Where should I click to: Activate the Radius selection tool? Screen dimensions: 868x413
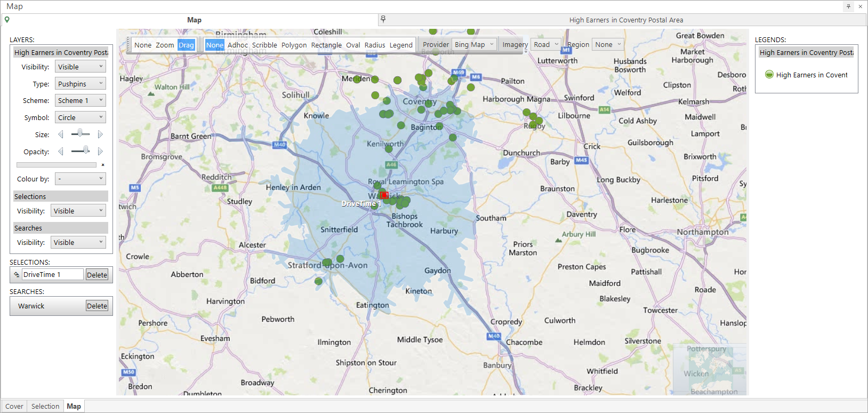[375, 45]
